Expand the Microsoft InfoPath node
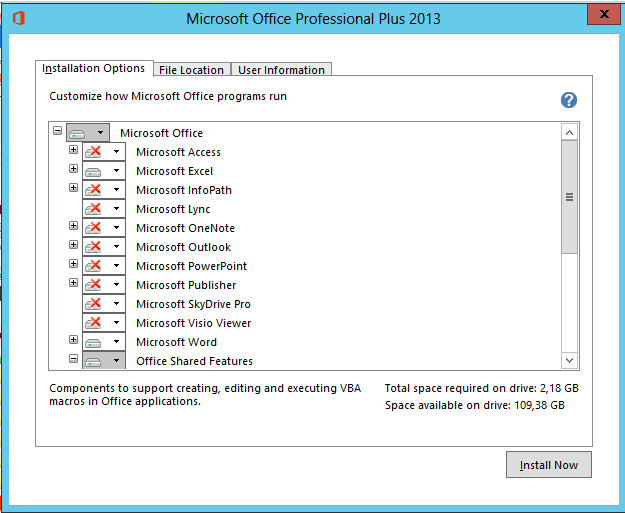This screenshot has height=513, width=625. [73, 187]
